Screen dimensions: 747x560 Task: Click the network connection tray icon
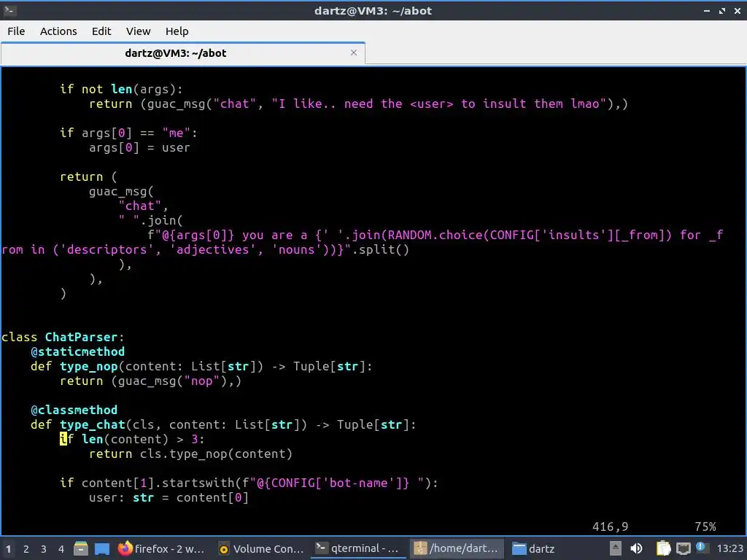pos(683,548)
